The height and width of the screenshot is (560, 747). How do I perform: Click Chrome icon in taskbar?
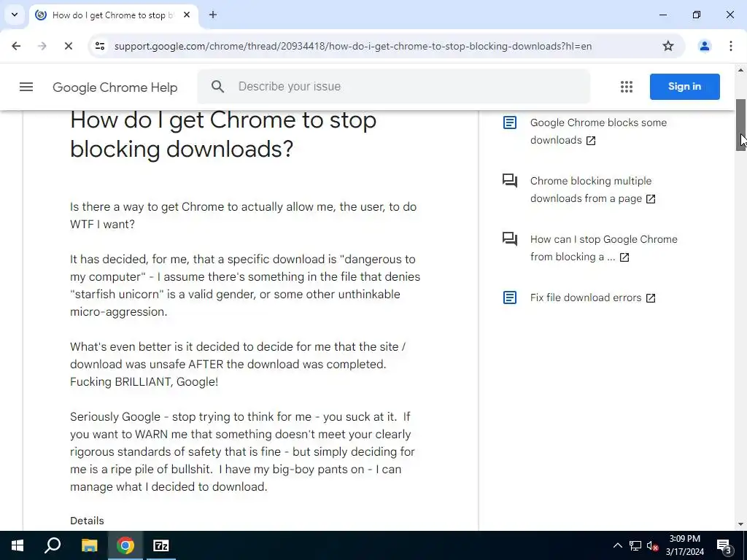[x=125, y=545]
